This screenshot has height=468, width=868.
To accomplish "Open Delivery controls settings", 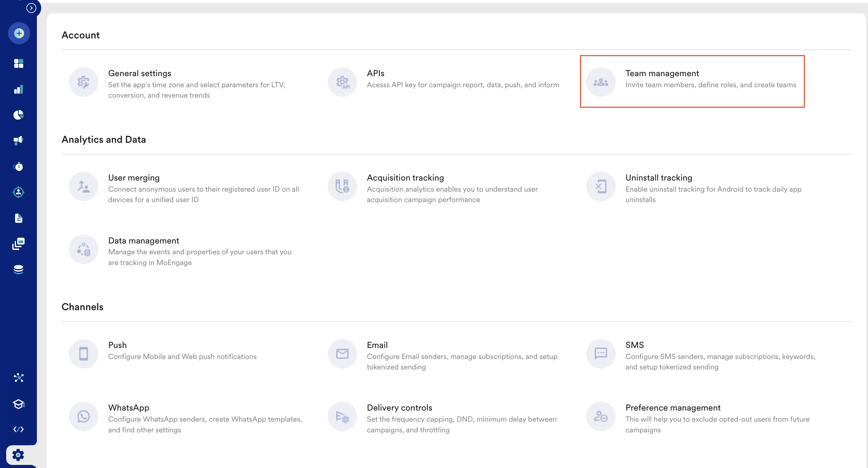I will [399, 408].
